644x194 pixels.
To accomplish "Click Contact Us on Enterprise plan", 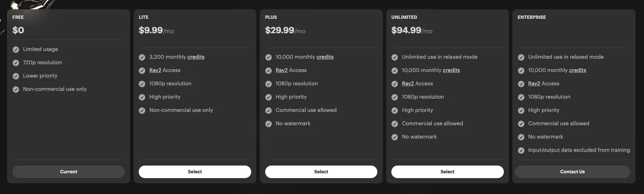I will pyautogui.click(x=572, y=172).
